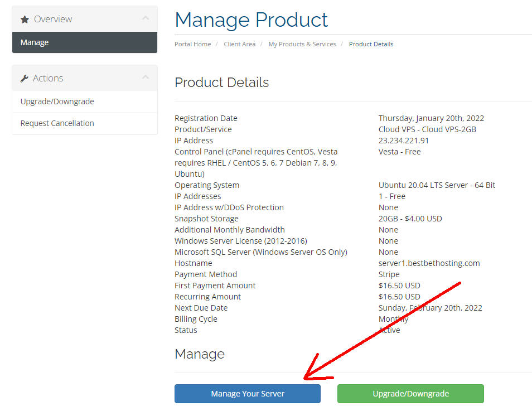Collapse the Overview panel chevron
The image size is (532, 411).
(x=146, y=18)
